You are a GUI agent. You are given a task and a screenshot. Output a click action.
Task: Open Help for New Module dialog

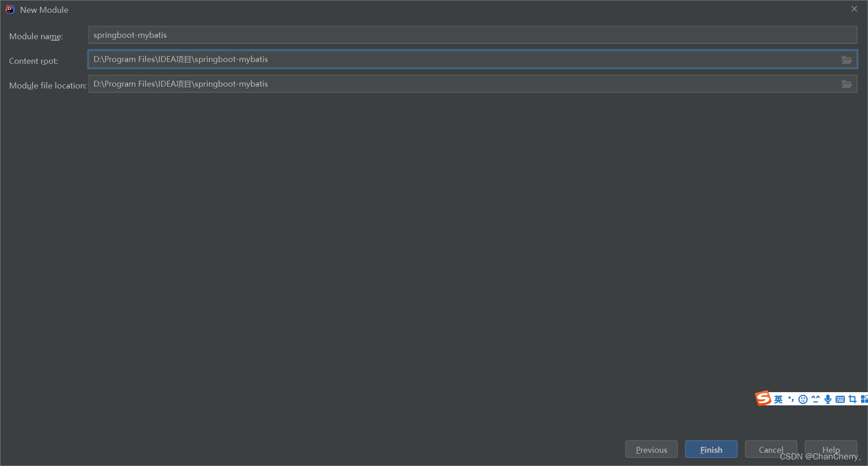831,450
